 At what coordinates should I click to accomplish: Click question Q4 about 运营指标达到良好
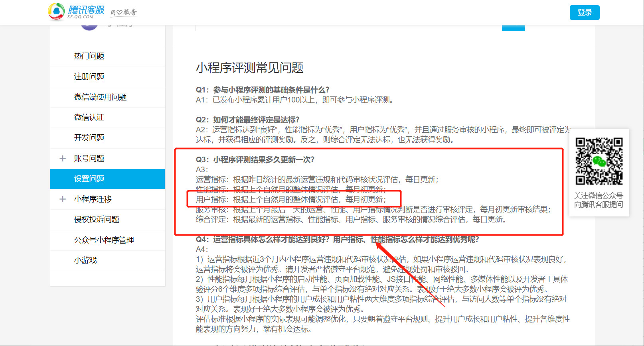(337, 240)
